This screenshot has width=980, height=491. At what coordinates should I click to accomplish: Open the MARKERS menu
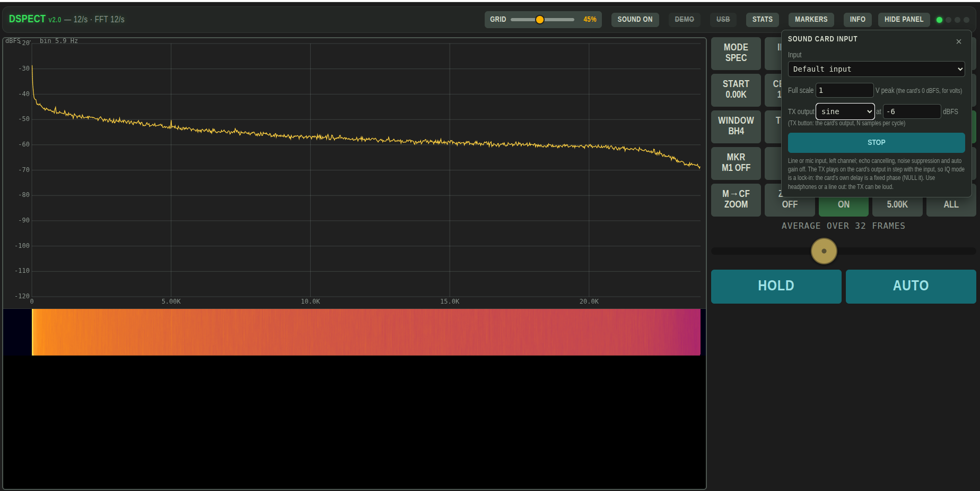coord(811,20)
